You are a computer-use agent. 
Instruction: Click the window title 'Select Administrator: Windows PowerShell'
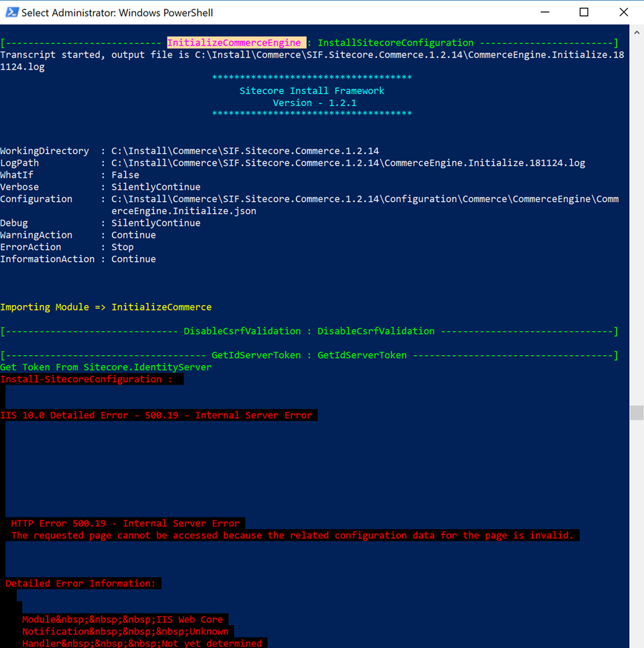[117, 13]
